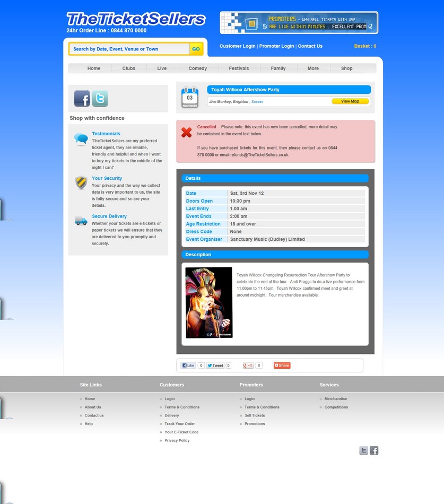Viewport: 444px width, 504px height.
Task: Open the More navigation menu
Action: (313, 68)
